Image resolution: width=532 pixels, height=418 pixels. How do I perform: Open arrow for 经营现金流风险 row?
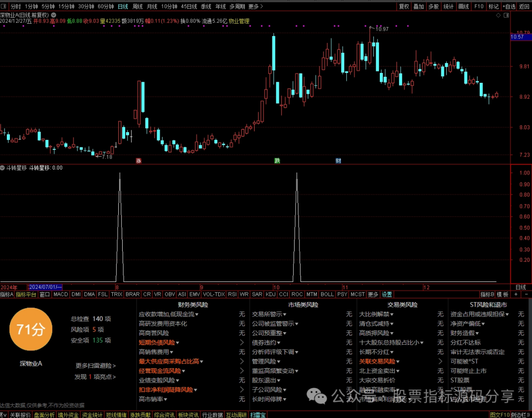(241, 371)
